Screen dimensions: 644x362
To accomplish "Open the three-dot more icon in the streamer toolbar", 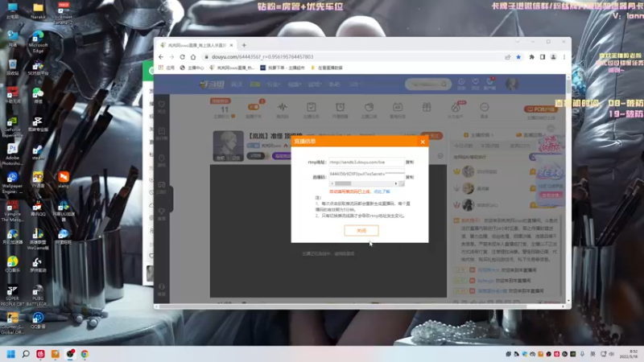I will 485,108.
